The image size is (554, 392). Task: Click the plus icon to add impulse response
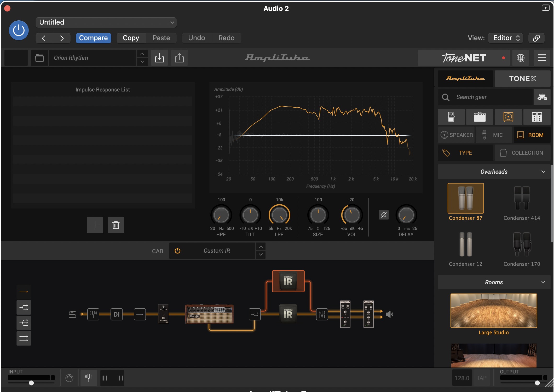click(x=95, y=225)
